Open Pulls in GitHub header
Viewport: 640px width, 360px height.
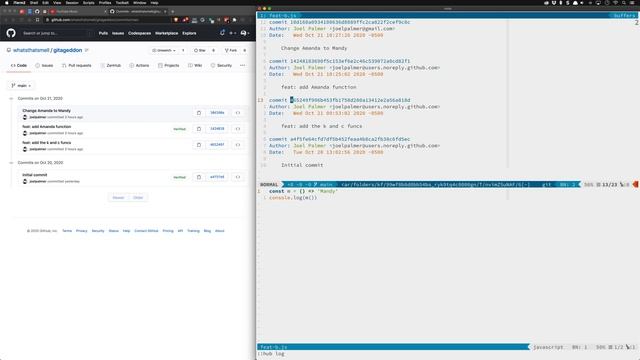coord(103,33)
